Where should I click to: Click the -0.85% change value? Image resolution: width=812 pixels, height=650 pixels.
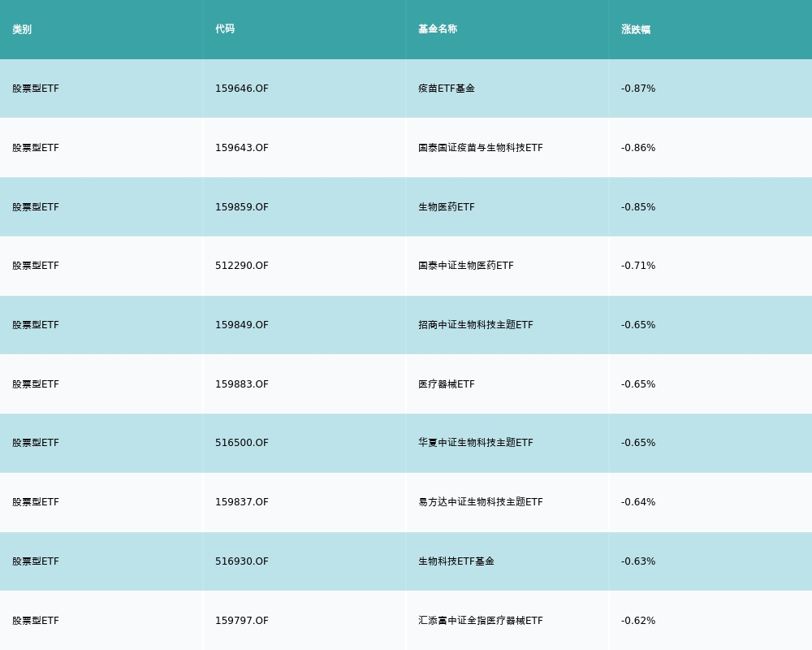638,207
